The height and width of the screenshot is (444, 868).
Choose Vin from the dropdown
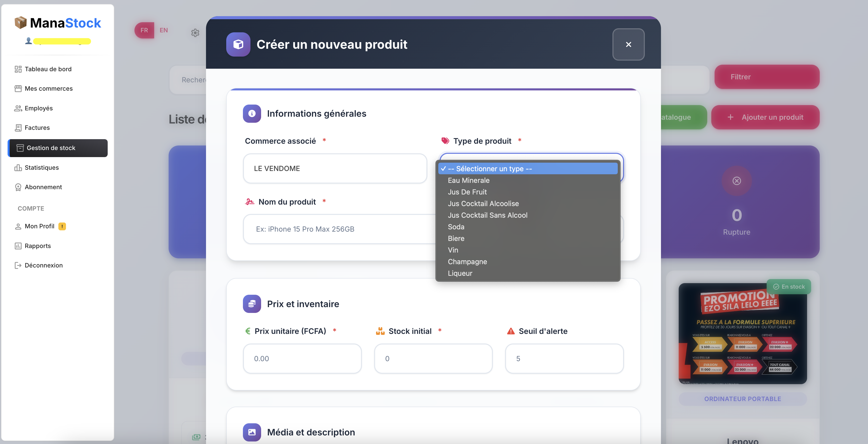(x=528, y=250)
